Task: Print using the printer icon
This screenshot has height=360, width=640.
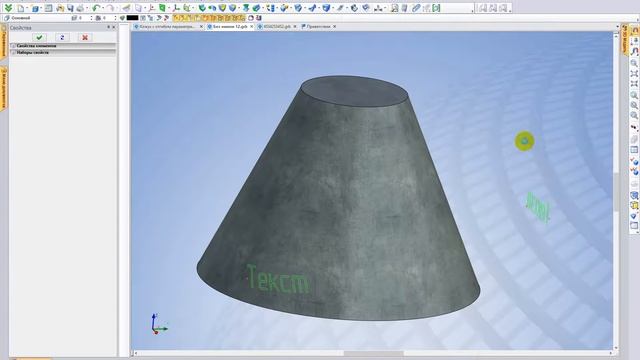Action: (80, 8)
